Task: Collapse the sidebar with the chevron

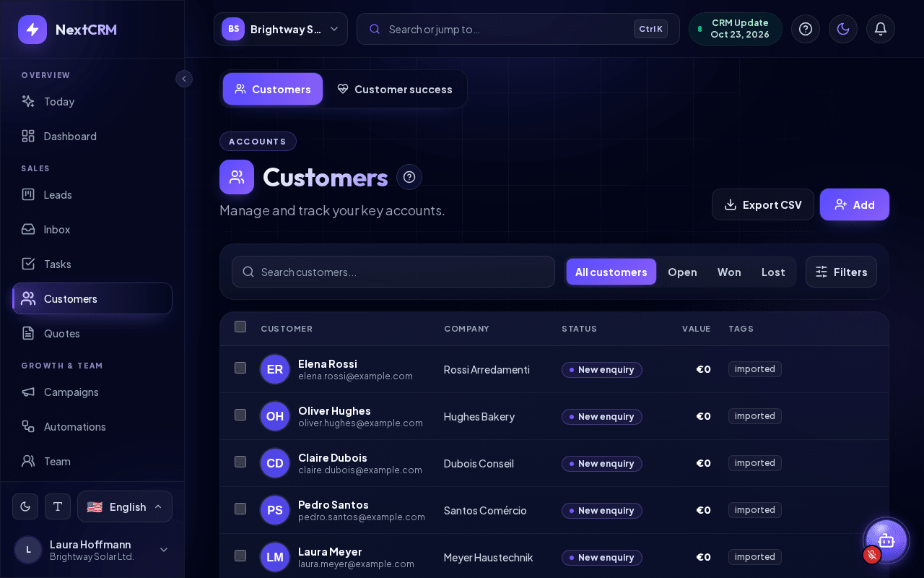Action: pyautogui.click(x=184, y=79)
